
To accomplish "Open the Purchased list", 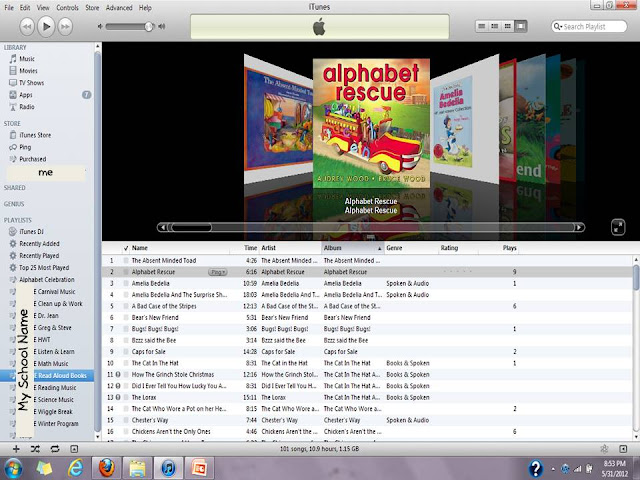I will [33, 159].
